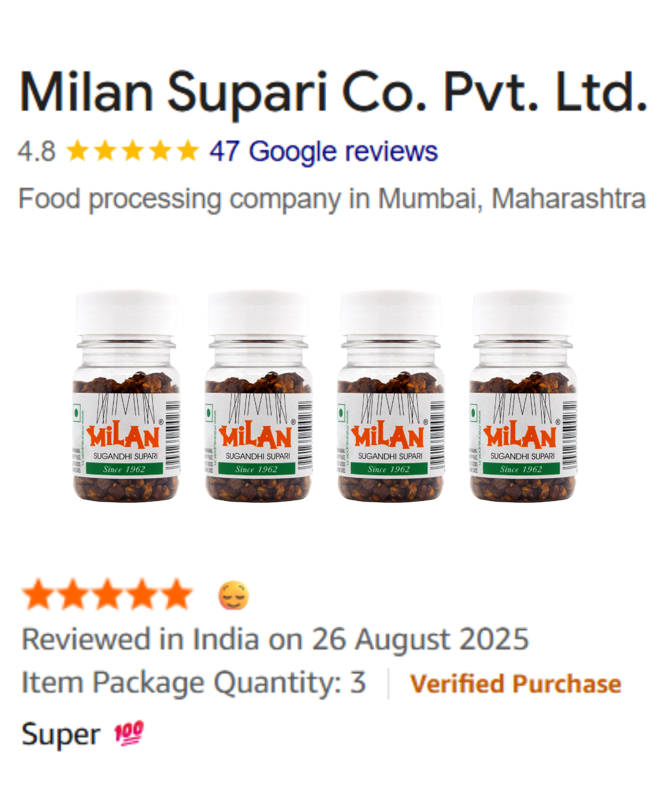Viewport: 650px width, 812px height.
Task: Click the Reviewed in India date line
Action: pyautogui.click(x=275, y=639)
